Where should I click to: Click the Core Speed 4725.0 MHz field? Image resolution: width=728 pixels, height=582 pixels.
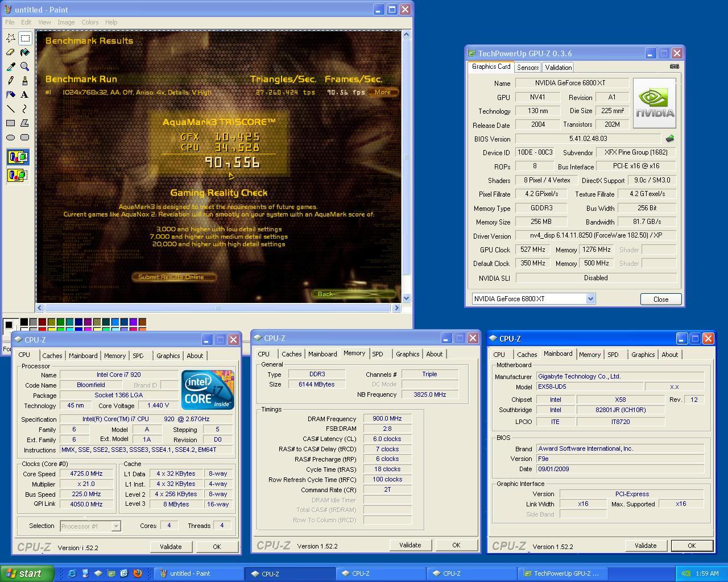point(86,473)
